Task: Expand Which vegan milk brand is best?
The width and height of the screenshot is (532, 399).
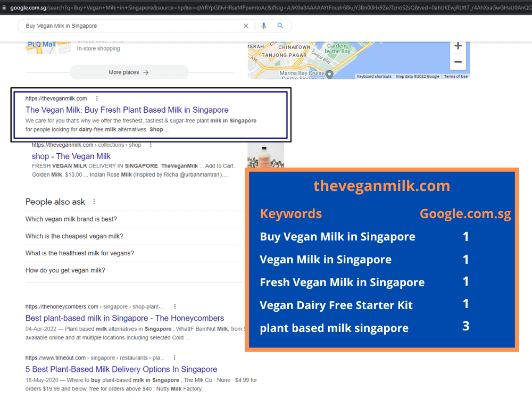Action: (x=135, y=219)
